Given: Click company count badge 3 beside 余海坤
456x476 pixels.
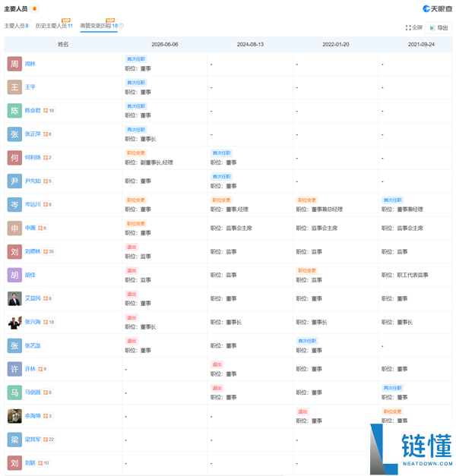Looking at the screenshot, I should coord(47,416).
